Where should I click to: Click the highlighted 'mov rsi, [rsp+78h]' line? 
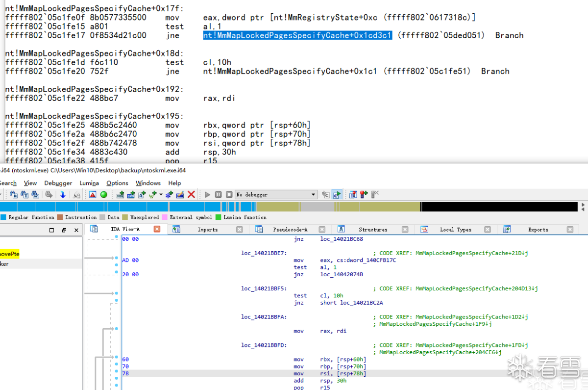tap(354, 373)
